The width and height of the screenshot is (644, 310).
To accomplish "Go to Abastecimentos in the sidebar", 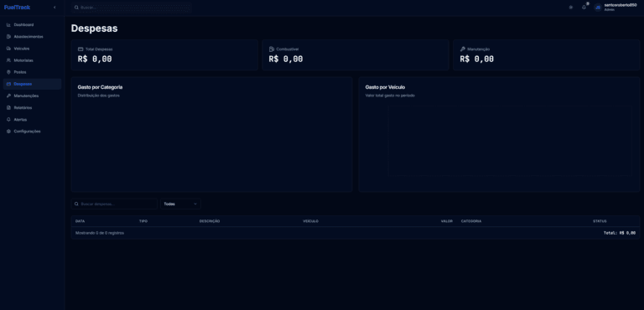I will point(32,37).
